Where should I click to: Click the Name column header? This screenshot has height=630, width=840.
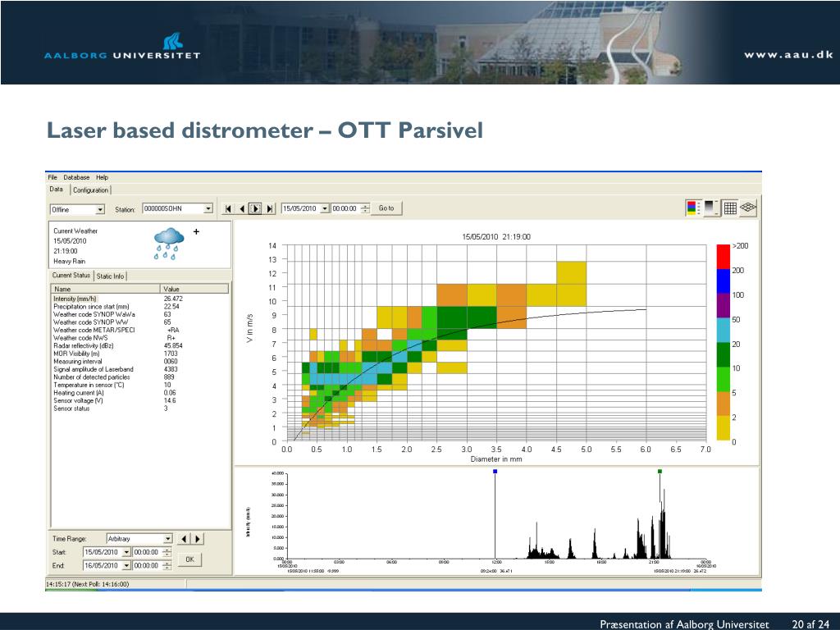pos(106,289)
